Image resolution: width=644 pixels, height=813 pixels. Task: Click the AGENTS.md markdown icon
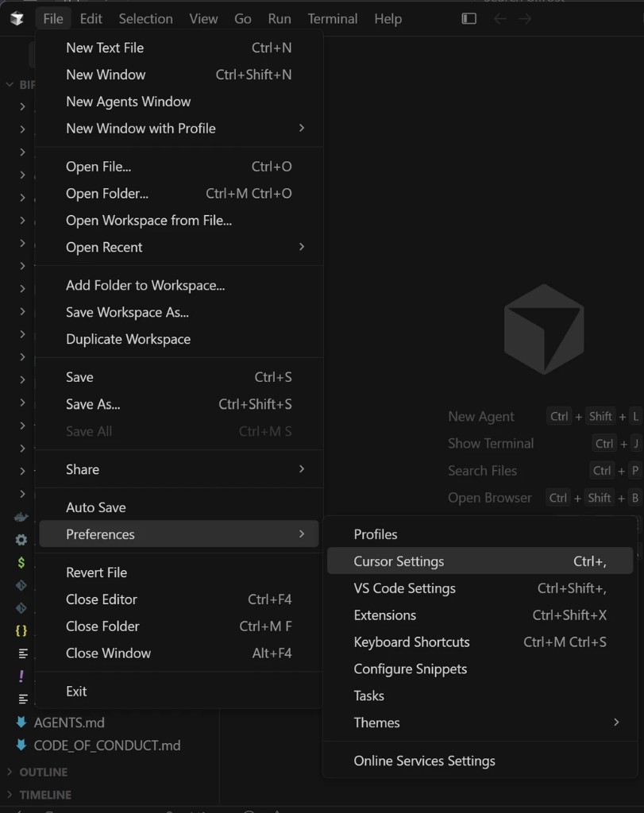click(21, 722)
